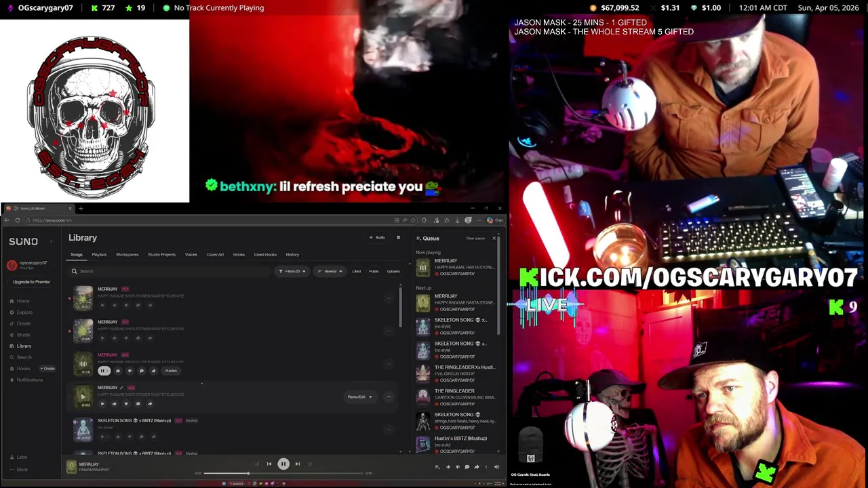Go to Create in the Suno sidebar
Viewport: 868px width, 488px height.
click(23, 323)
